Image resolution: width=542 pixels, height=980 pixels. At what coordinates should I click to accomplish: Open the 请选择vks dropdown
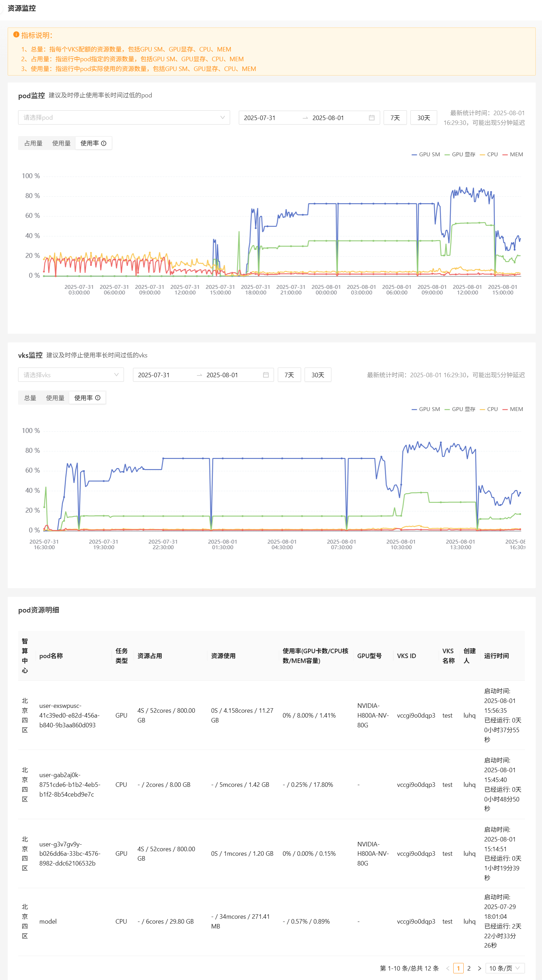[71, 375]
